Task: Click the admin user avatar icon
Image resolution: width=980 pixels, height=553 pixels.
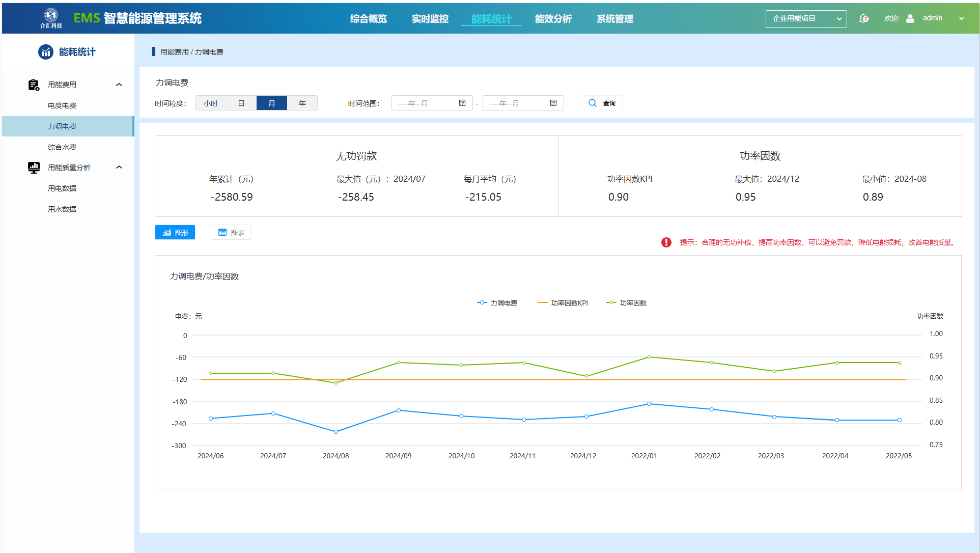Action: pos(910,18)
